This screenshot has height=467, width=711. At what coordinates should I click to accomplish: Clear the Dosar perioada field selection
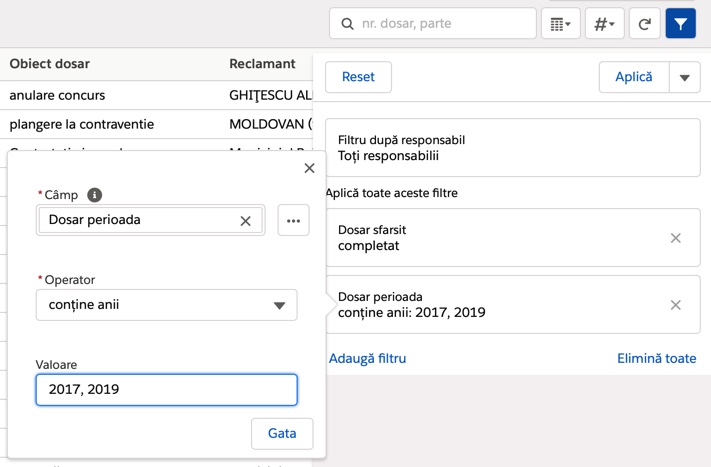[245, 220]
